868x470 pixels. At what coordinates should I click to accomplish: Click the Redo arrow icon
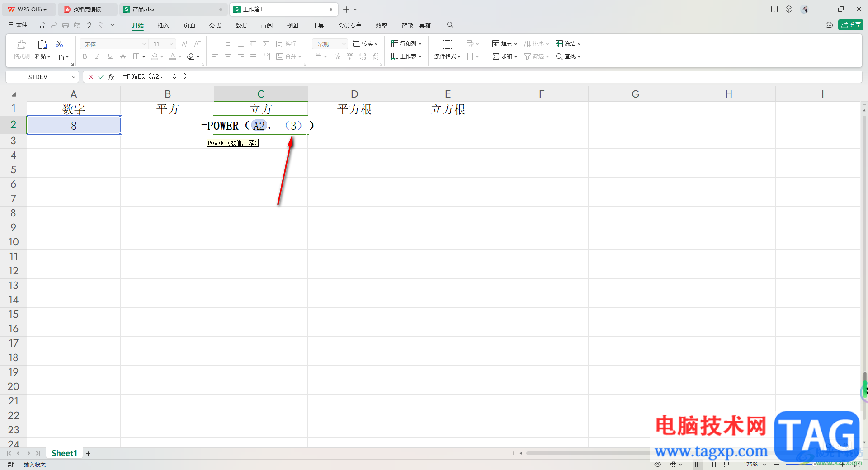pyautogui.click(x=101, y=25)
